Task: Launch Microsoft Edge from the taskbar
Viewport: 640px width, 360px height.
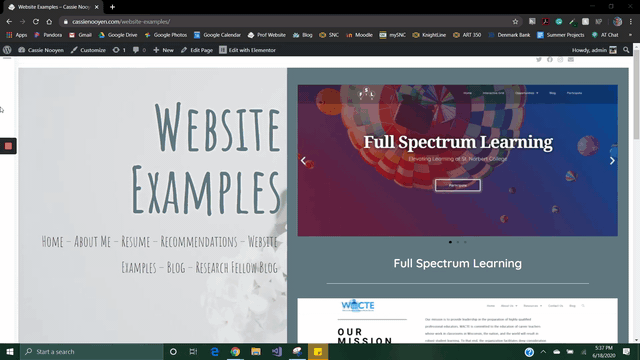Action: point(214,351)
